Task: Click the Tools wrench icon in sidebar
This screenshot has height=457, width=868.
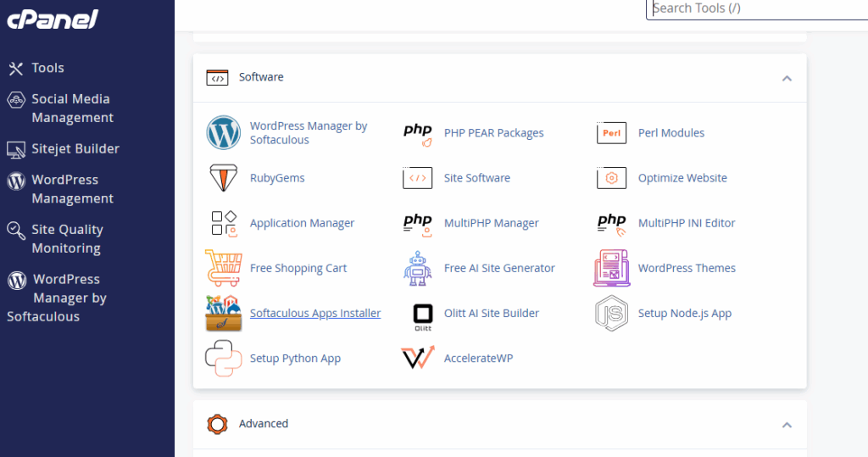Action: coord(16,69)
